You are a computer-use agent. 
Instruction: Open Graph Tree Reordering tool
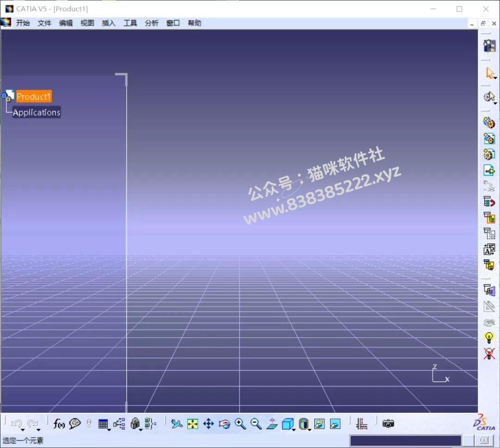pyautogui.click(x=489, y=218)
